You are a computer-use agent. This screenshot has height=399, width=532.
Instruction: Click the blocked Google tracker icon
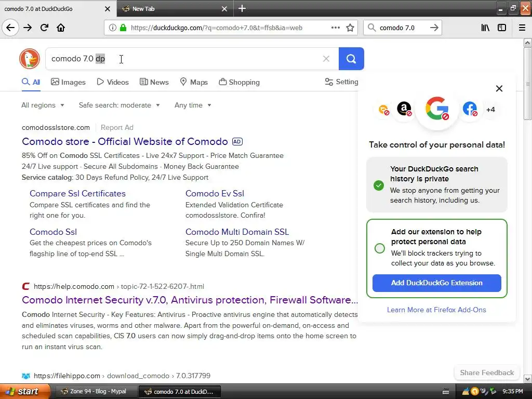[437, 109]
